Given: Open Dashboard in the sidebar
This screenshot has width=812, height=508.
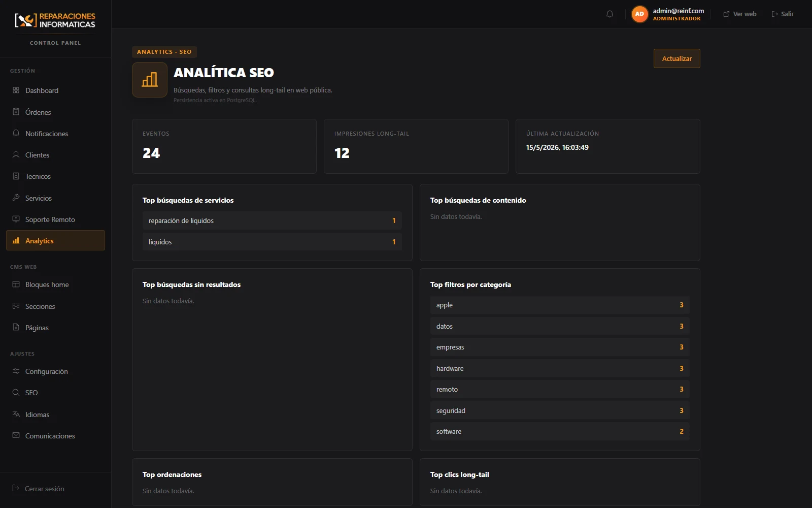Looking at the screenshot, I should [55, 90].
